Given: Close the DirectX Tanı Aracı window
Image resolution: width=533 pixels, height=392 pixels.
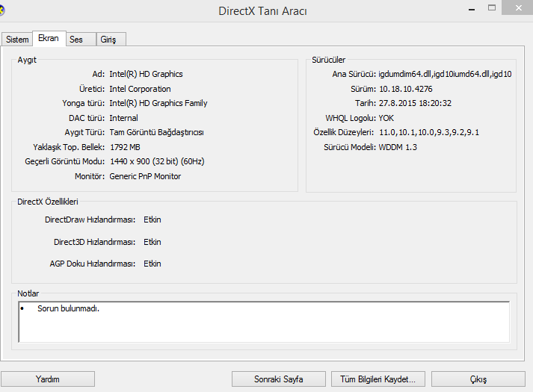Looking at the screenshot, I should pyautogui.click(x=518, y=7).
